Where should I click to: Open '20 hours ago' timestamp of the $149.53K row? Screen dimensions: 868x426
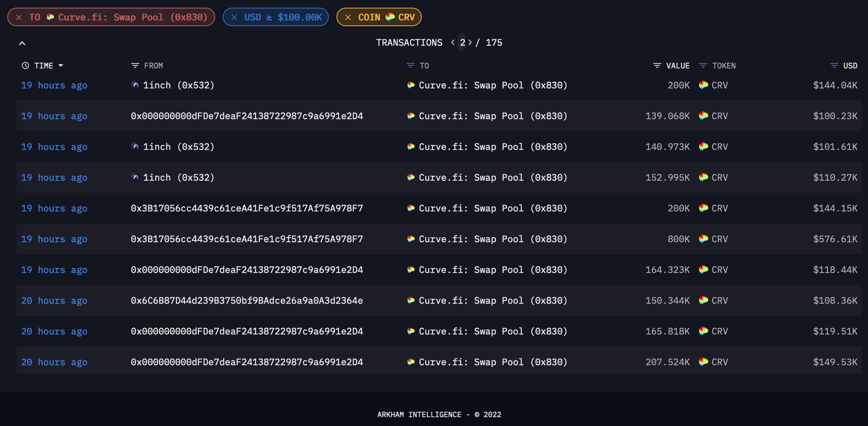pos(54,362)
